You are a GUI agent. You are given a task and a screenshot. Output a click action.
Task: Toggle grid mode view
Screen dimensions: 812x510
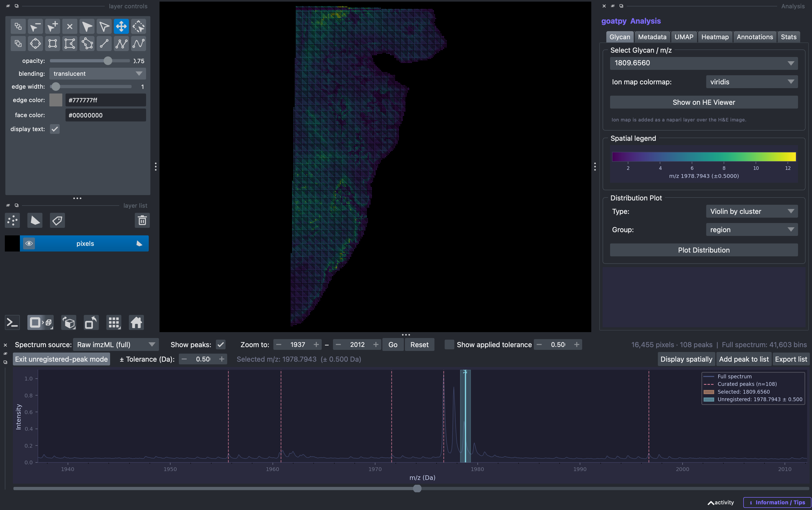click(114, 322)
